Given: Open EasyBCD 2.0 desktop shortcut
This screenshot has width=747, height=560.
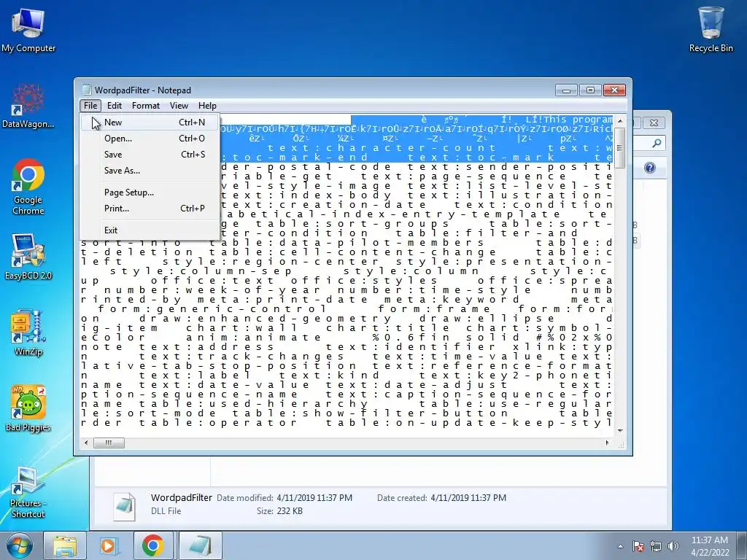Looking at the screenshot, I should pos(28,257).
